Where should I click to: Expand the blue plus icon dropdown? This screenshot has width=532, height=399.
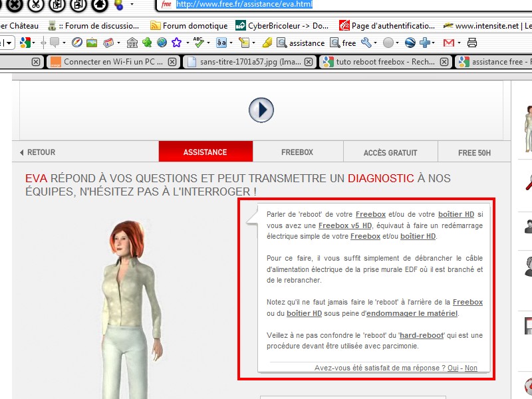pos(434,43)
